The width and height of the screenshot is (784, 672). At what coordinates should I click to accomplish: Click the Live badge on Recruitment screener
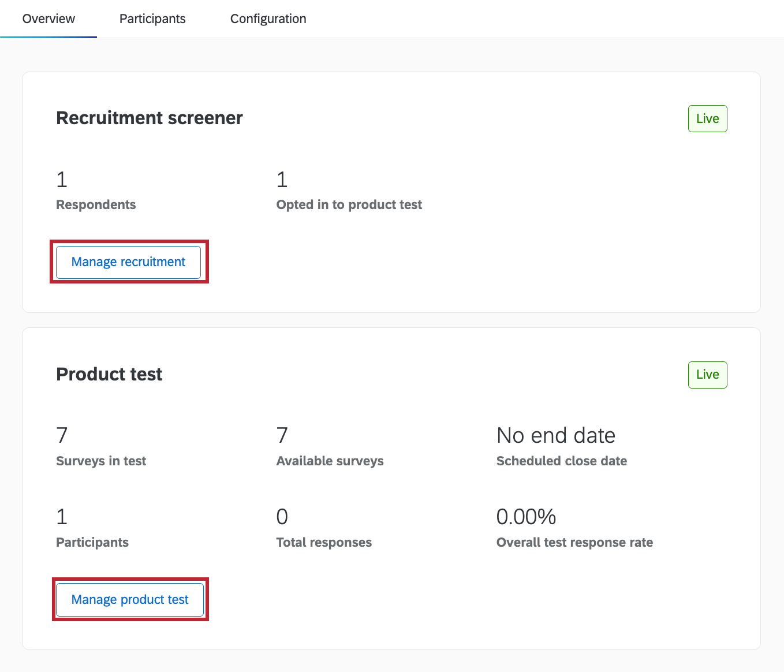click(707, 118)
